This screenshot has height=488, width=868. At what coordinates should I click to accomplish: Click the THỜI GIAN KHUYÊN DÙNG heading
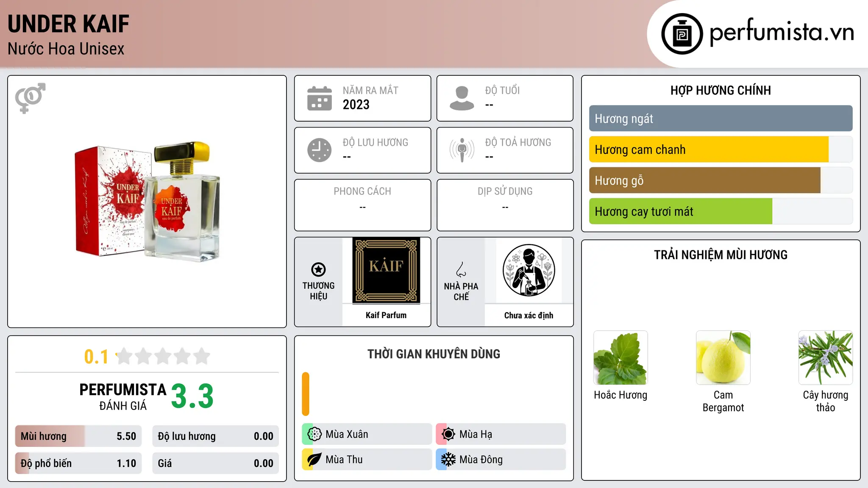[434, 354]
